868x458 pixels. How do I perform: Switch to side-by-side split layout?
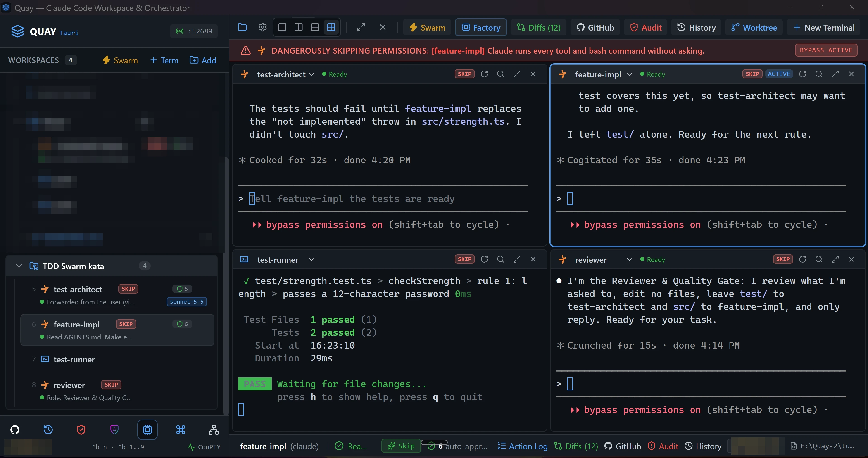(299, 27)
